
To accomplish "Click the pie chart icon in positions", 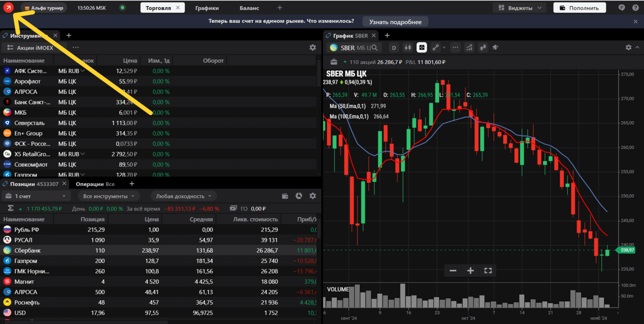I will tap(299, 196).
